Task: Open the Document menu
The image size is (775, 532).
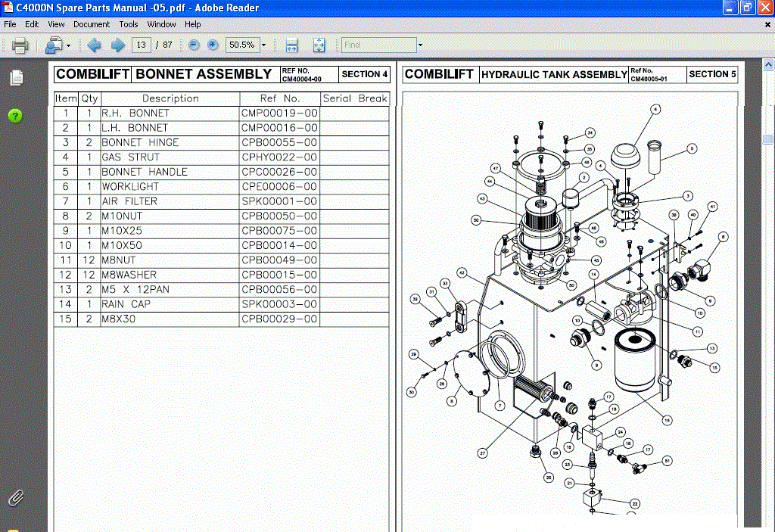Action: coord(92,23)
